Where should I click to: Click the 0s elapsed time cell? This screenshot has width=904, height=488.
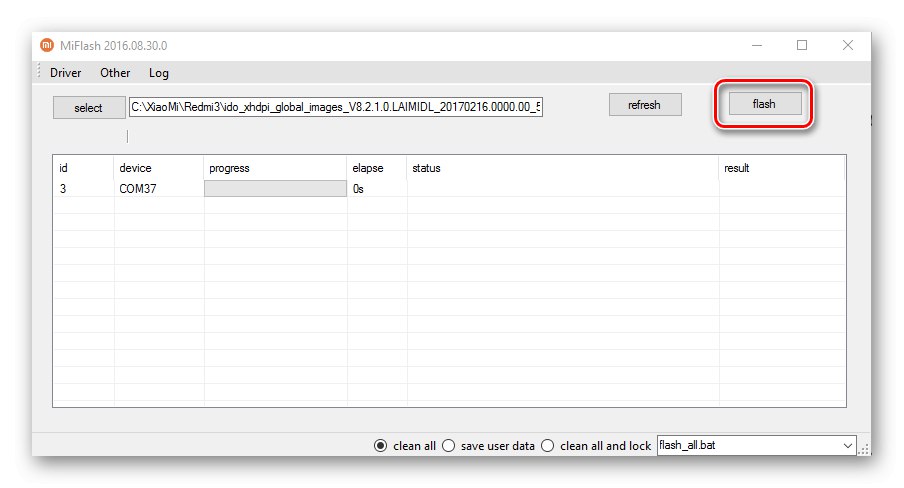pos(377,189)
